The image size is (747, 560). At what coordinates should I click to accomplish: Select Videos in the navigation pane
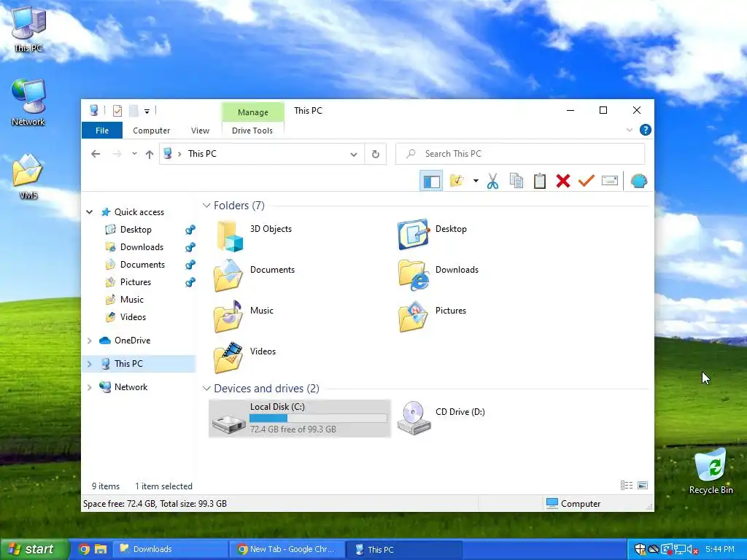point(133,317)
